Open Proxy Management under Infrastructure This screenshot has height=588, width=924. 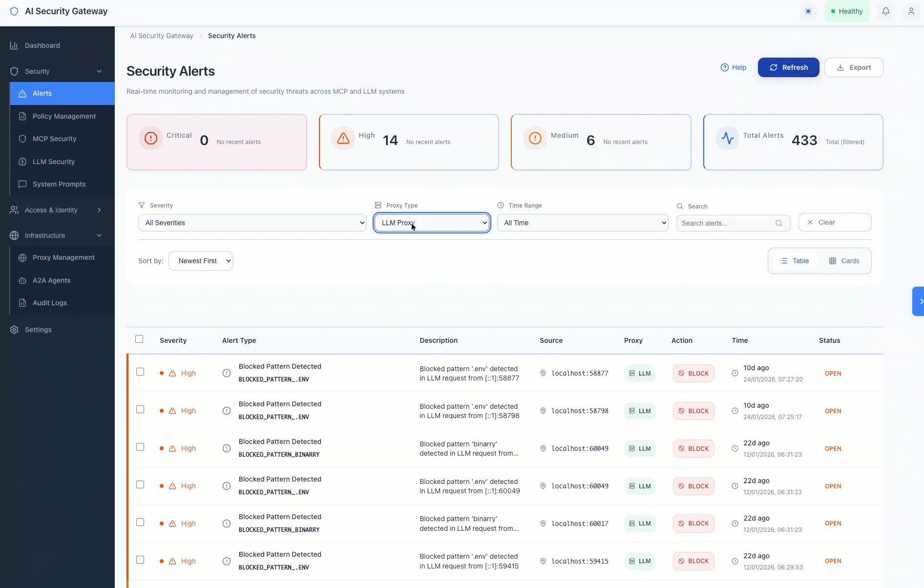click(63, 257)
